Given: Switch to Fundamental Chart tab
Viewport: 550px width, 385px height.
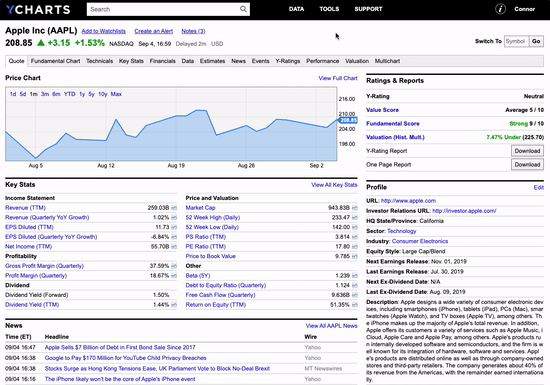Looking at the screenshot, I should point(55,61).
